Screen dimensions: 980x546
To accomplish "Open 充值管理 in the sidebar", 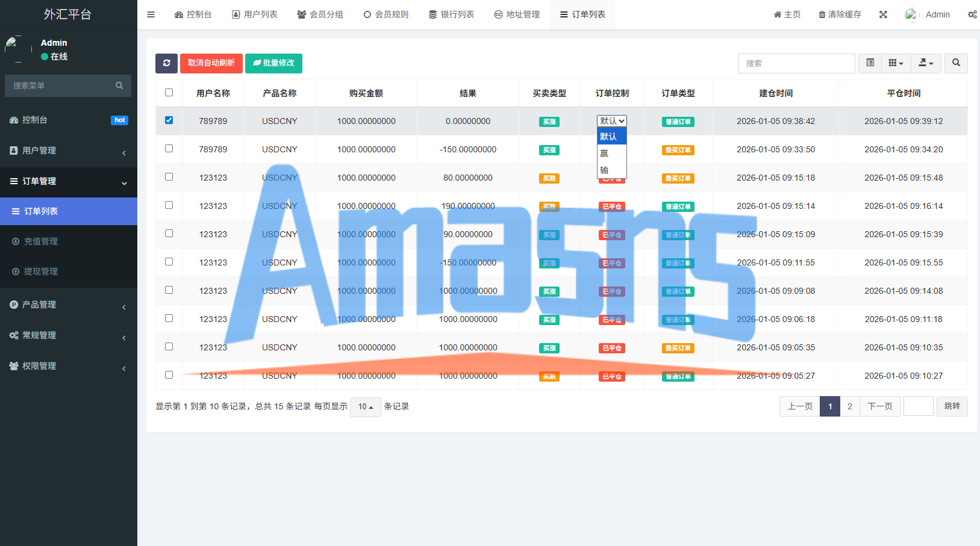I will coord(69,241).
